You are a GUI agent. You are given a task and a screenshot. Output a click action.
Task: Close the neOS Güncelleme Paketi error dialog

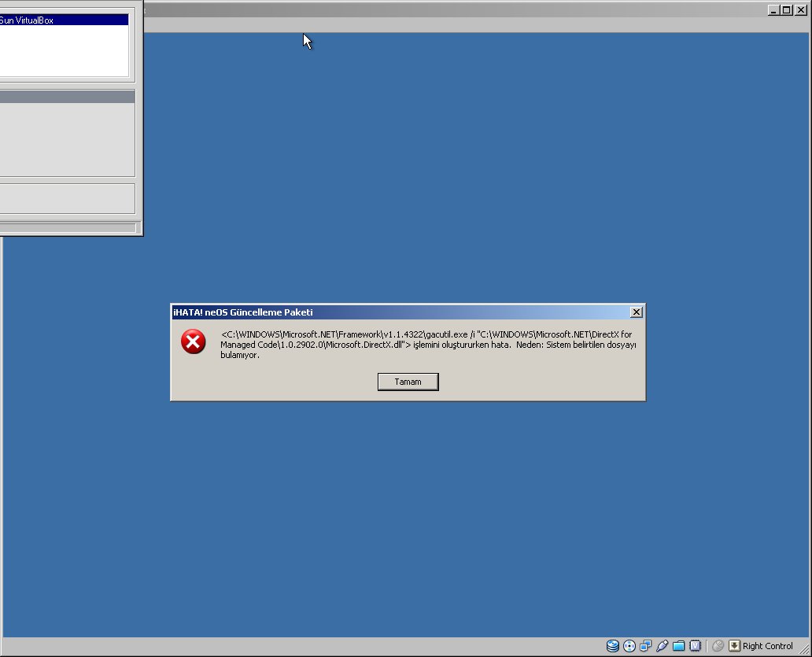point(637,312)
